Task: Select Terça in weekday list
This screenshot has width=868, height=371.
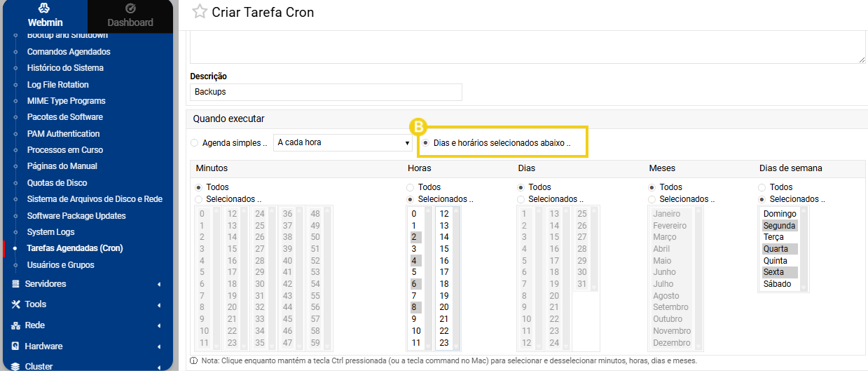Action: tap(780, 237)
